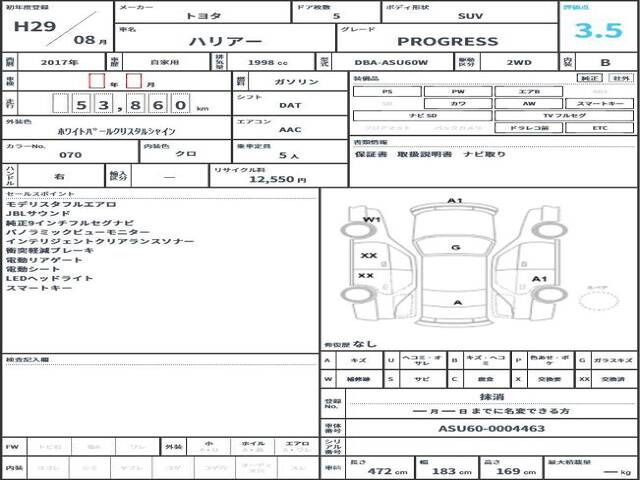Toggle the スマートキー equipment box
This screenshot has width=640, height=480.
599,103
